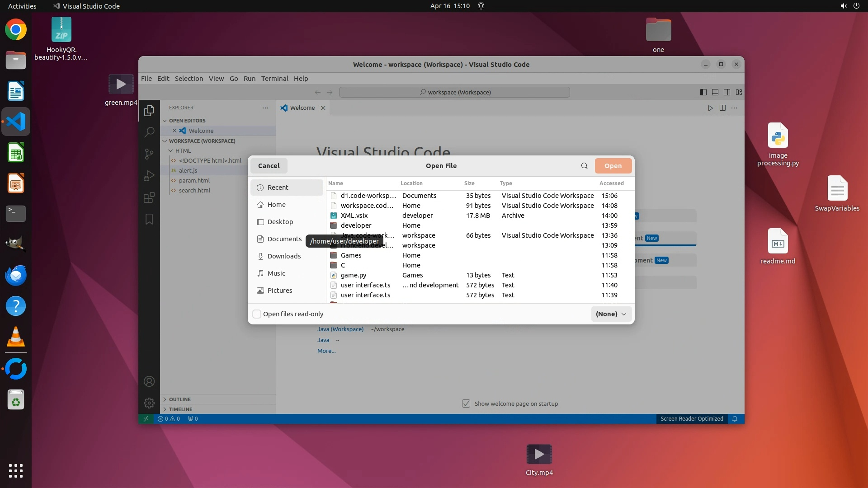Uncheck Show welcome page on startup
The width and height of the screenshot is (868, 488).
click(466, 404)
